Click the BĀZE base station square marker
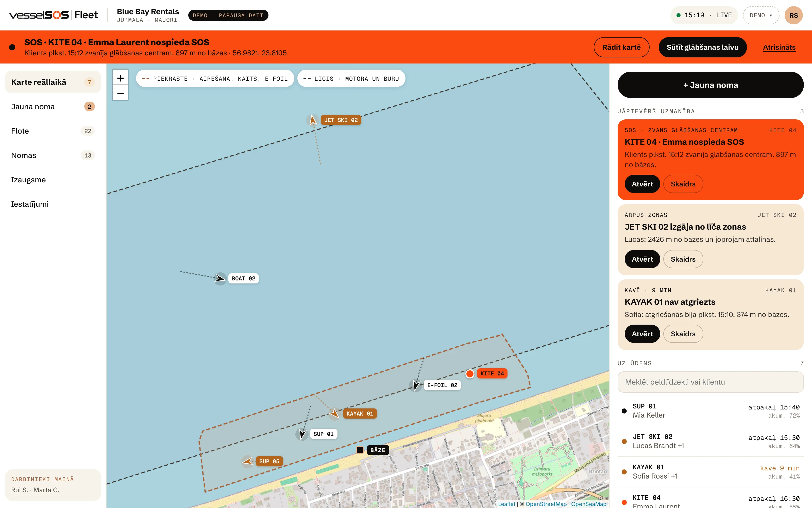812x508 pixels. point(360,450)
